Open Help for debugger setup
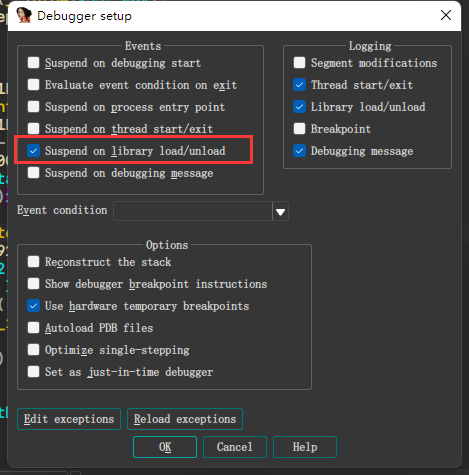This screenshot has width=469, height=475. (305, 447)
